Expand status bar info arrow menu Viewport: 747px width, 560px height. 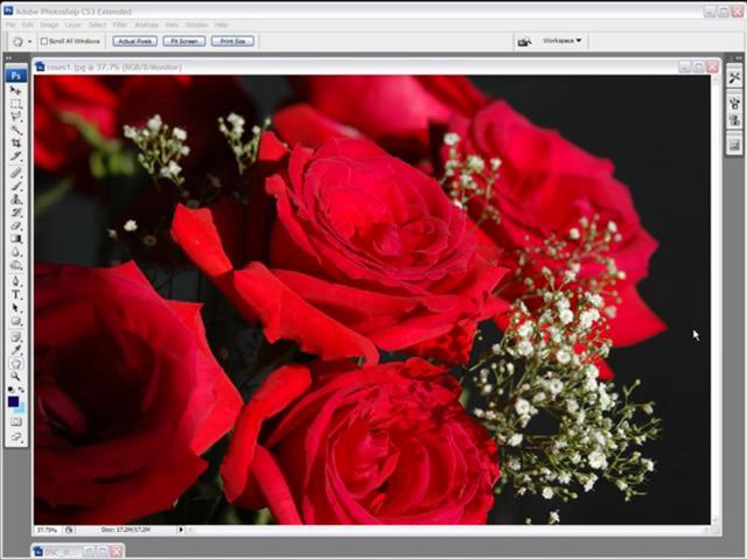coord(181,530)
